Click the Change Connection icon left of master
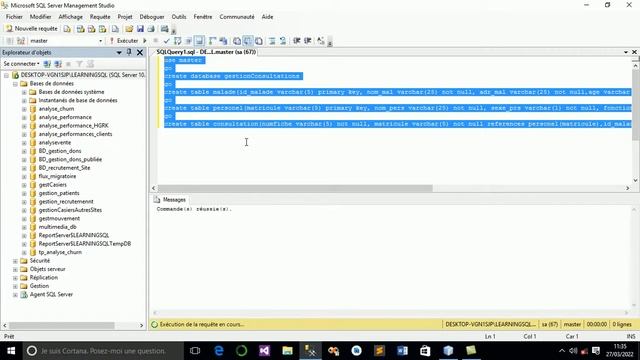640x360 pixels. coord(21,41)
